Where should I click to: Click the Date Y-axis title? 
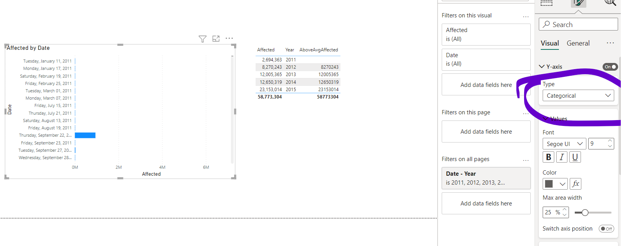coord(10,109)
